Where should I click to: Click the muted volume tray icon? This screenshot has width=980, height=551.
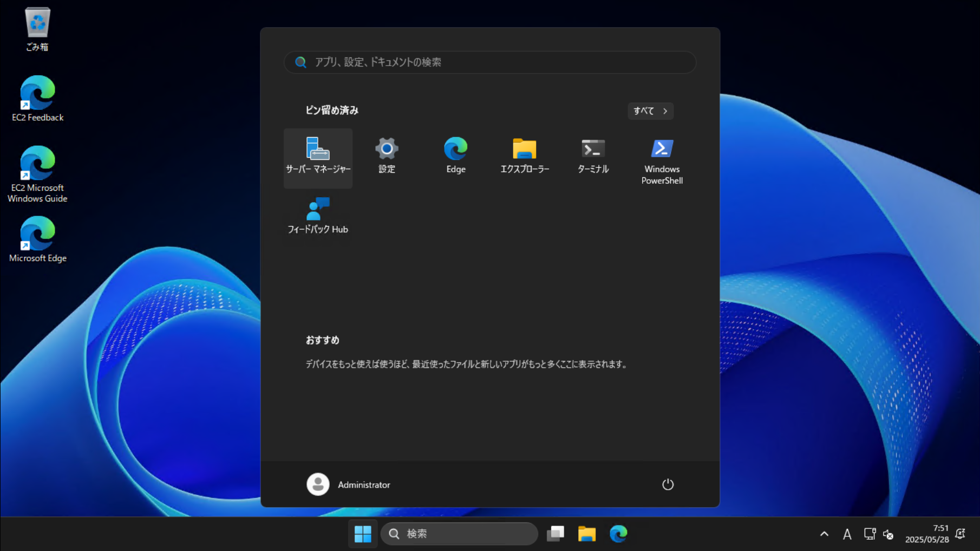pyautogui.click(x=888, y=535)
